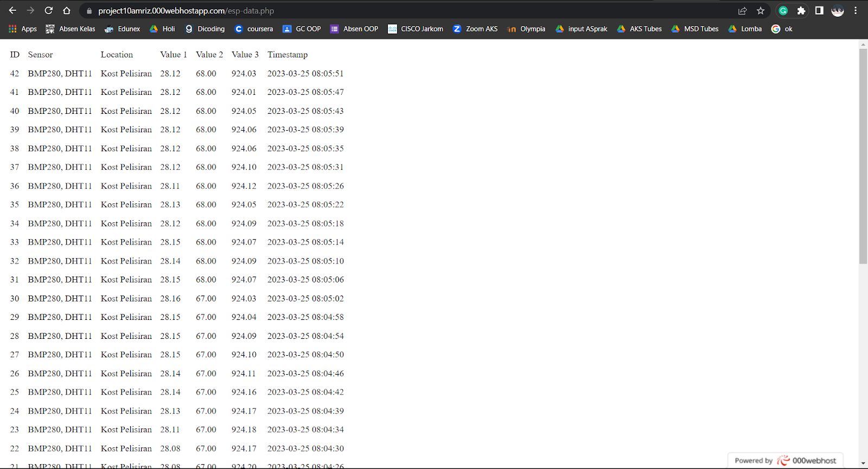This screenshot has height=469, width=868.
Task: Select value 28.11 in row 36
Action: (x=170, y=186)
